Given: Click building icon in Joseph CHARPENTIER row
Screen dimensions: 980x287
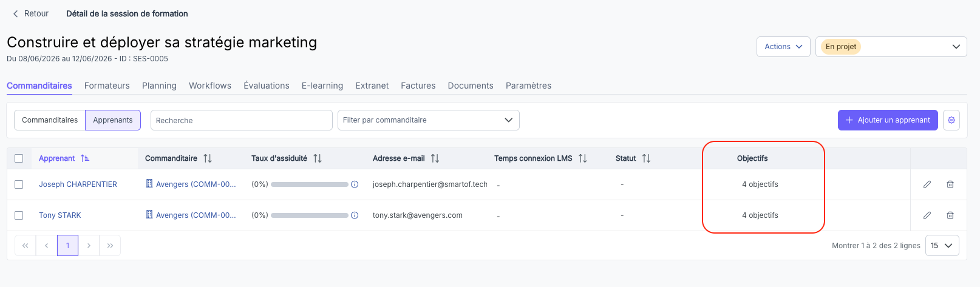Looking at the screenshot, I should point(149,183).
